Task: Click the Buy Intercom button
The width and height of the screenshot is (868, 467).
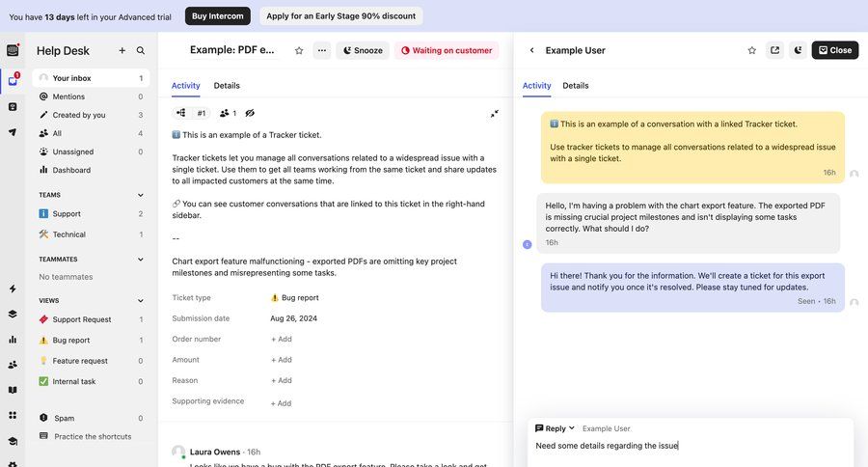Action: pos(218,16)
